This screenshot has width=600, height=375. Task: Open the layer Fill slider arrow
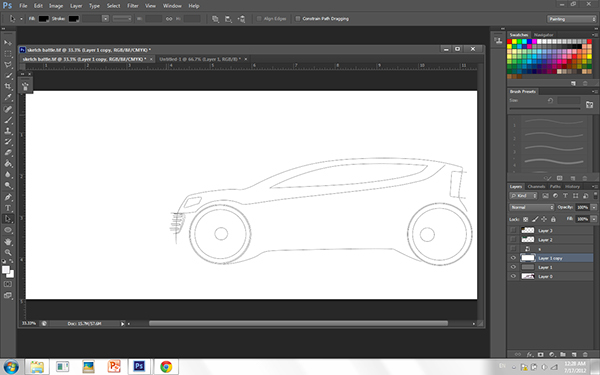tap(594, 219)
